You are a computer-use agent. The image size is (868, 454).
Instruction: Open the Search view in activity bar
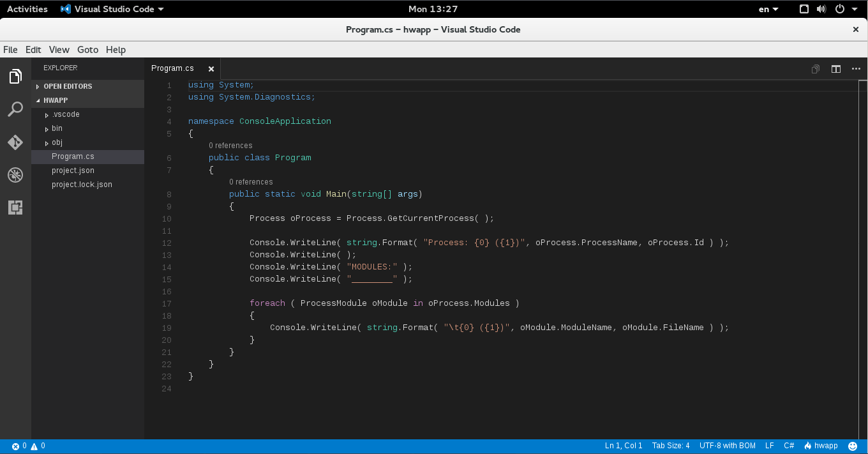15,109
